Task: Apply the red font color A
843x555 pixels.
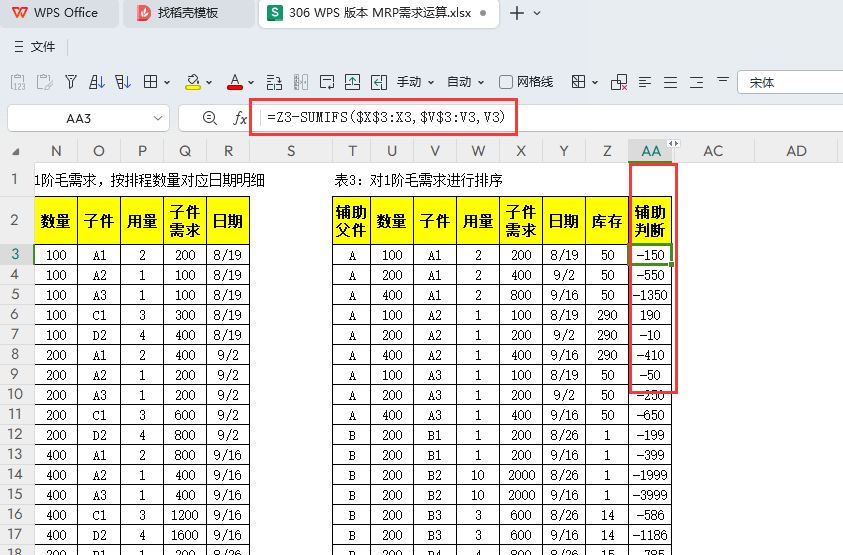Action: [234, 82]
